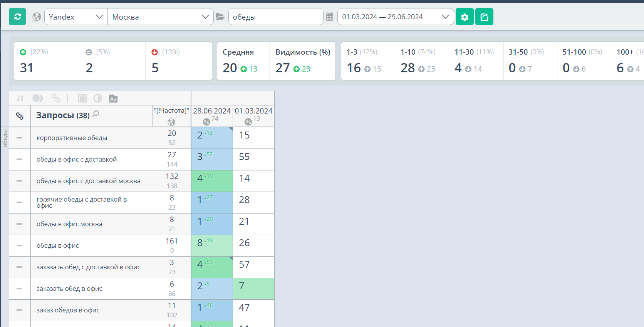Click the paperclip icon in table toolbar
The height and width of the screenshot is (327, 644).
(x=56, y=98)
